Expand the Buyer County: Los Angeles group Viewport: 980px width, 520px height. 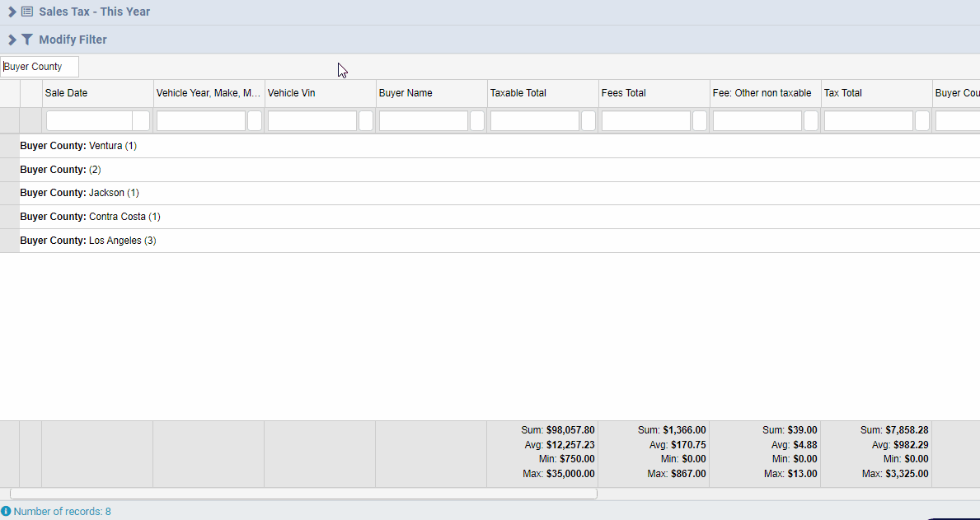(87, 241)
